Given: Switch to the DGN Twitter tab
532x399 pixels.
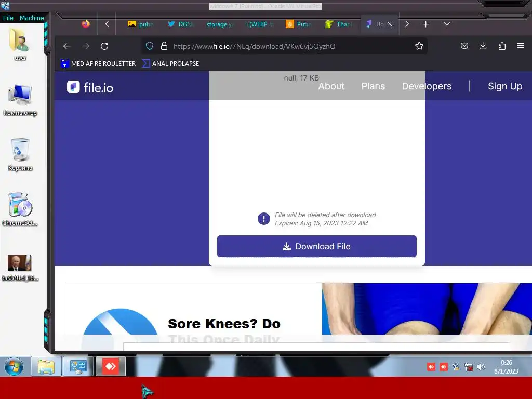Looking at the screenshot, I should pos(181,24).
